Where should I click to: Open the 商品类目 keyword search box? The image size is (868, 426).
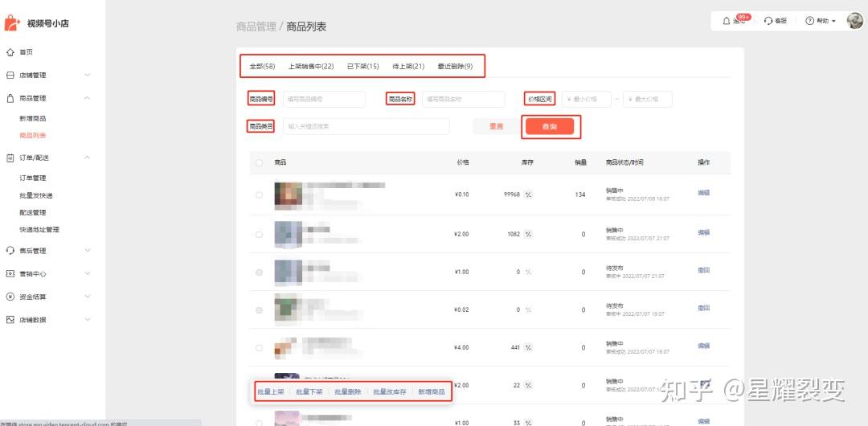[366, 126]
